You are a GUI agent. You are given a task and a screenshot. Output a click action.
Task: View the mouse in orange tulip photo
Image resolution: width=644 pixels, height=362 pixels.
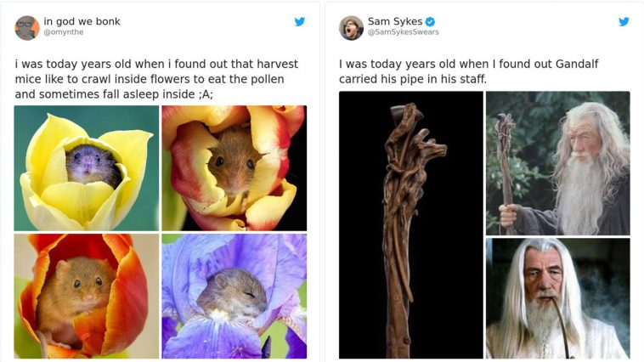[x=87, y=296]
